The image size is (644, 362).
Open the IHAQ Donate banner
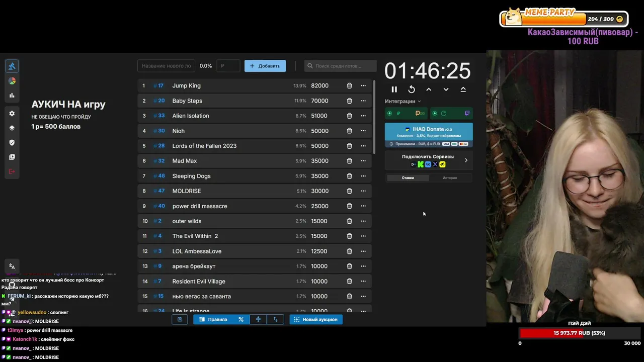pos(429,135)
